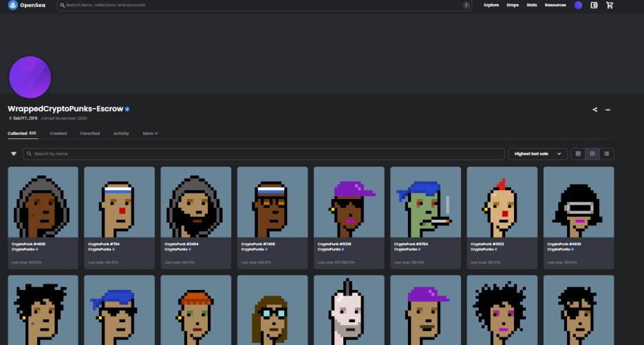Viewport: 644px width, 345px height.
Task: Open the CryptoPunk #4926 hooded punk image
Action: (x=43, y=202)
